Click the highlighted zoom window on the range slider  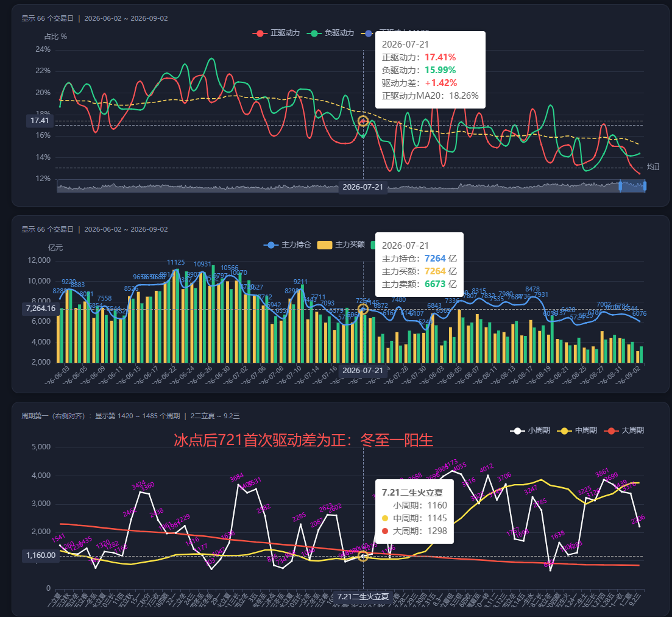[632, 186]
